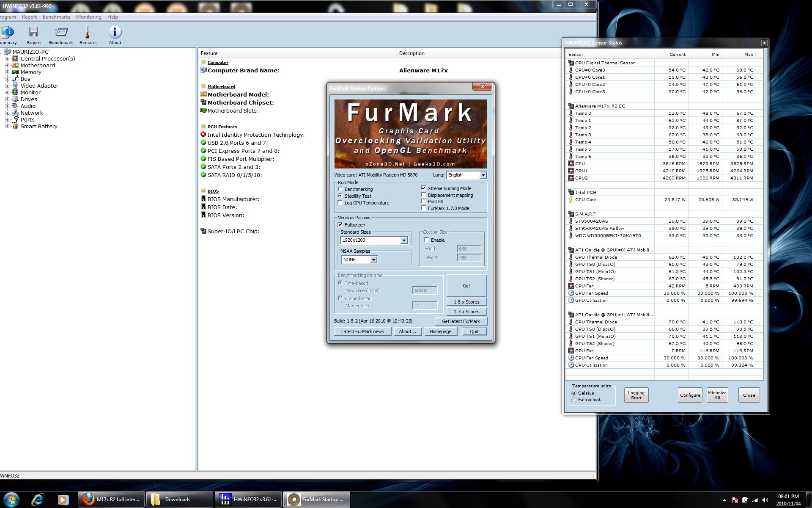Open the Monitoring menu
Screen dimensions: 812x508
coord(89,17)
